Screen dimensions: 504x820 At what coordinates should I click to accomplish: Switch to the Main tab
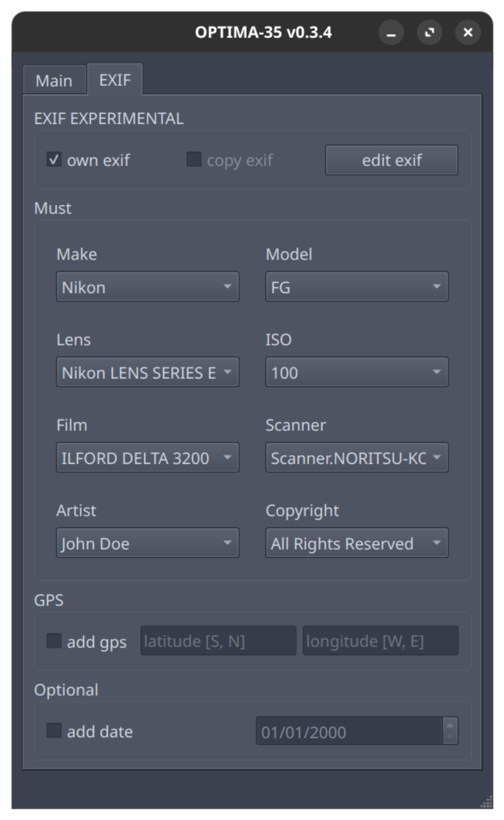[54, 80]
